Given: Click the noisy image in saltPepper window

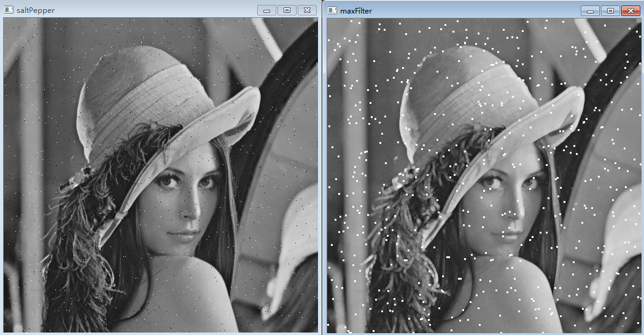Looking at the screenshot, I should [161, 175].
